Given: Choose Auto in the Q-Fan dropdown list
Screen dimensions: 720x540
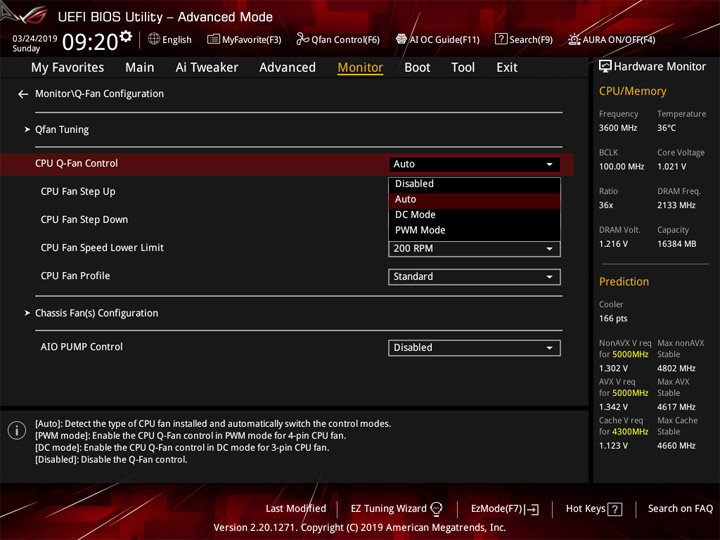Looking at the screenshot, I should tap(474, 199).
